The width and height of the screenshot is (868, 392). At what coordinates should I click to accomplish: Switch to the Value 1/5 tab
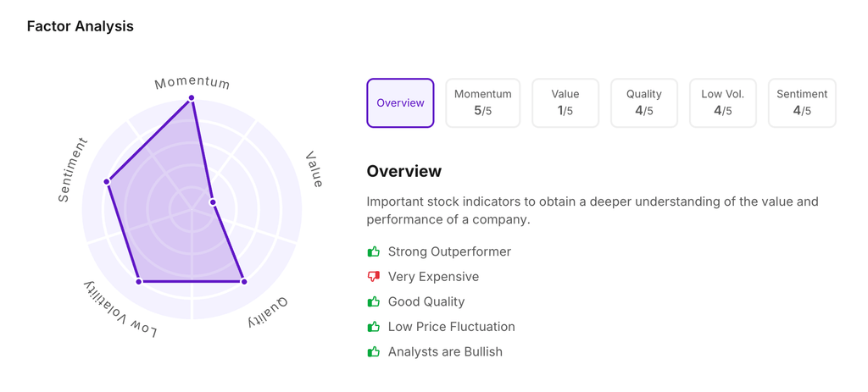pyautogui.click(x=565, y=103)
